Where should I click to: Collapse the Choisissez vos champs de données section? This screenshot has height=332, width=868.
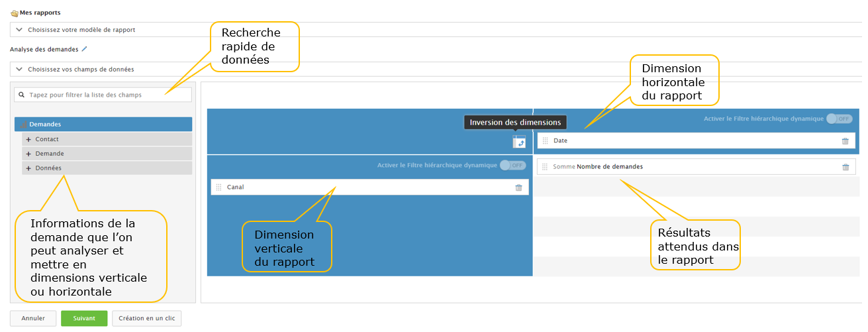click(x=19, y=69)
